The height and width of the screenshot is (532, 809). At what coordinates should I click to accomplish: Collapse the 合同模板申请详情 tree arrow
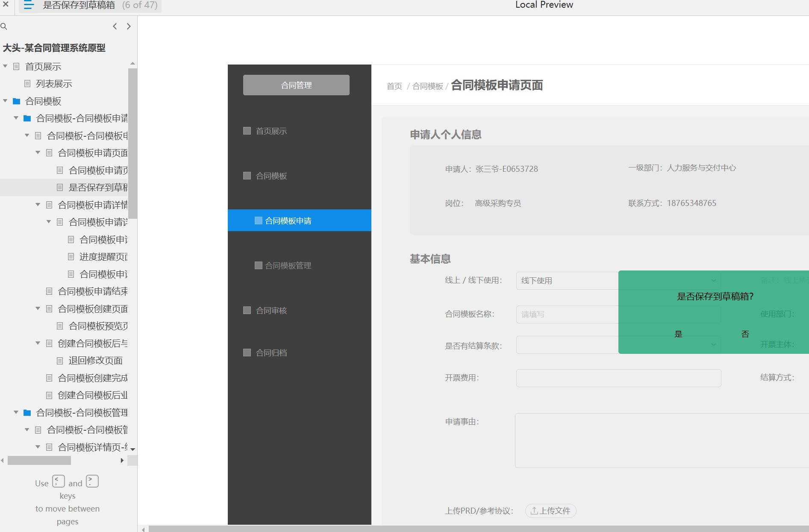(x=38, y=205)
